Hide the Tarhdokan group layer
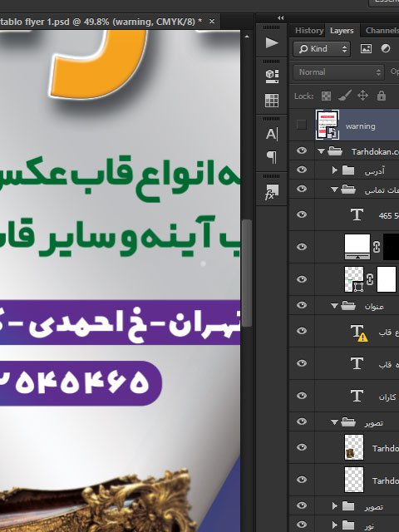This screenshot has width=399, height=532. (x=301, y=150)
